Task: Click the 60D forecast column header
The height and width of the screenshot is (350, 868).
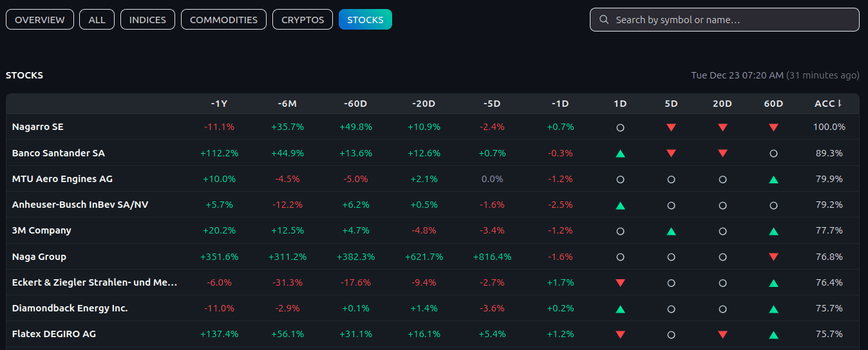Action: point(773,104)
